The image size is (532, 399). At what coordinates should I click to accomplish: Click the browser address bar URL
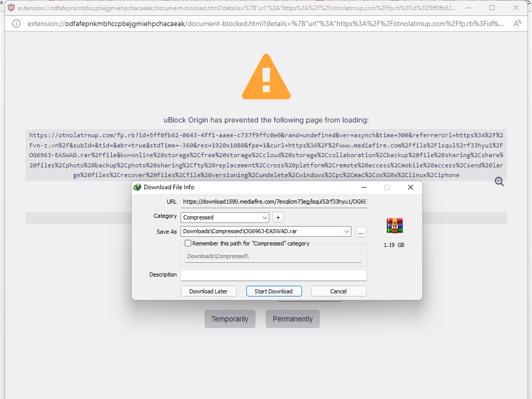click(x=265, y=23)
